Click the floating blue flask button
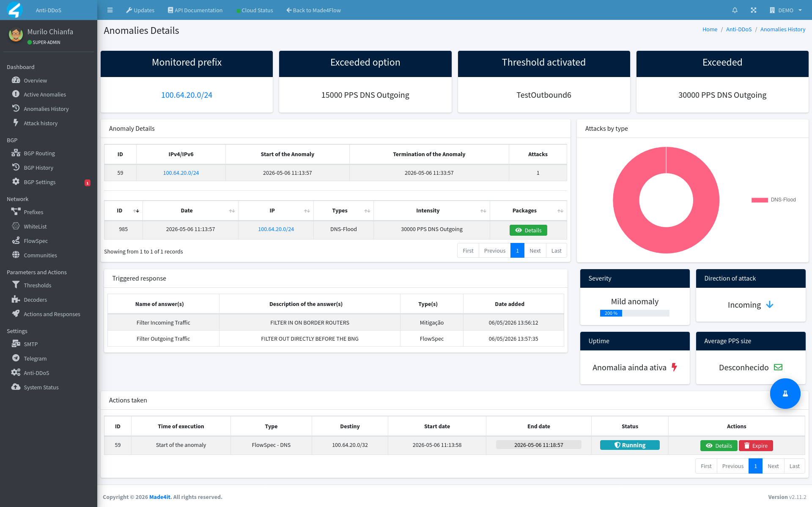This screenshot has height=507, width=812. 785,394
